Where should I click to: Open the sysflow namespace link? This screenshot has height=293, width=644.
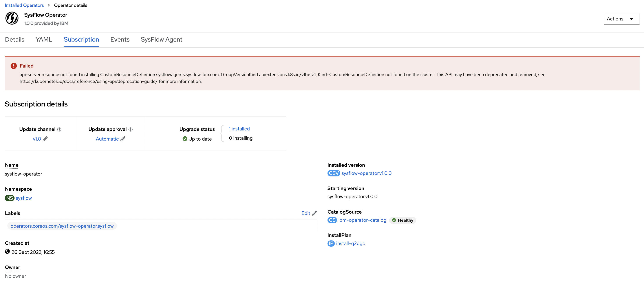[24, 198]
